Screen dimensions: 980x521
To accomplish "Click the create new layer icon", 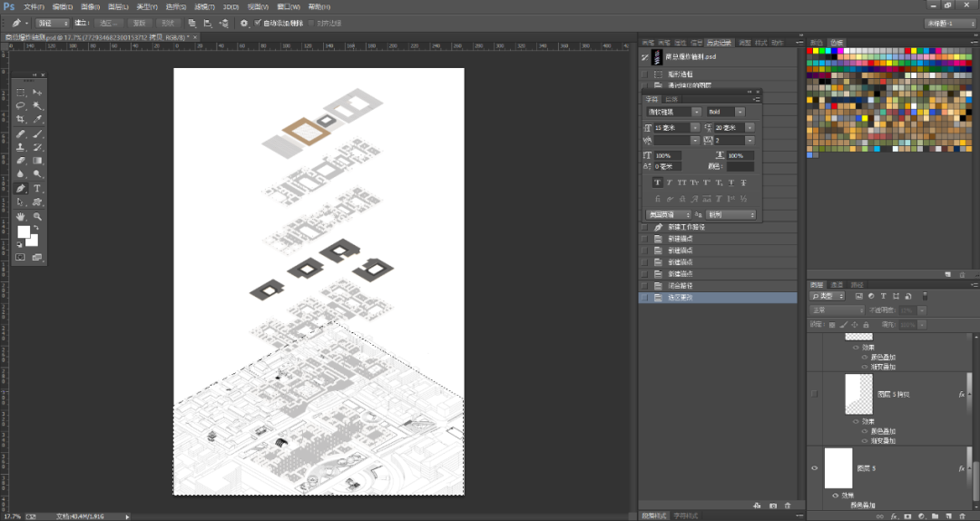I will click(x=949, y=516).
